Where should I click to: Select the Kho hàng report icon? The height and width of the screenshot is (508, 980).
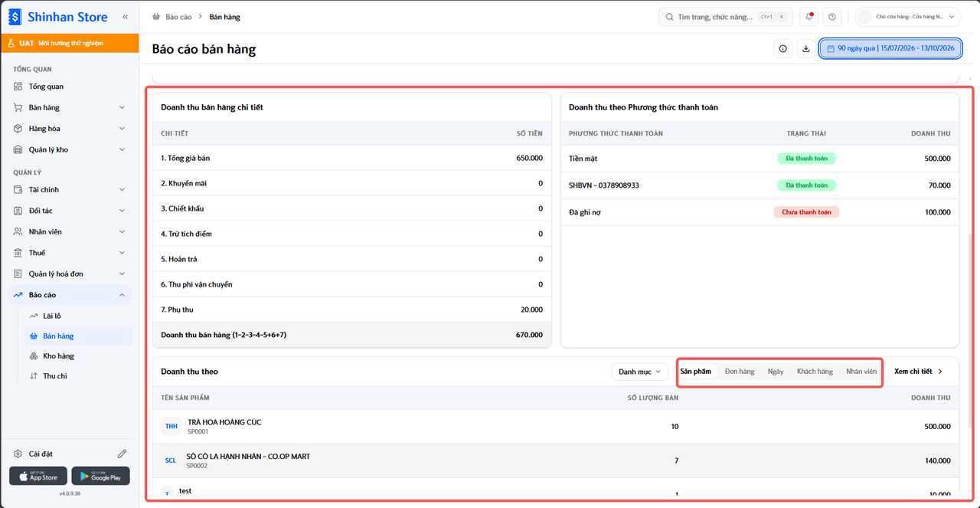34,356
